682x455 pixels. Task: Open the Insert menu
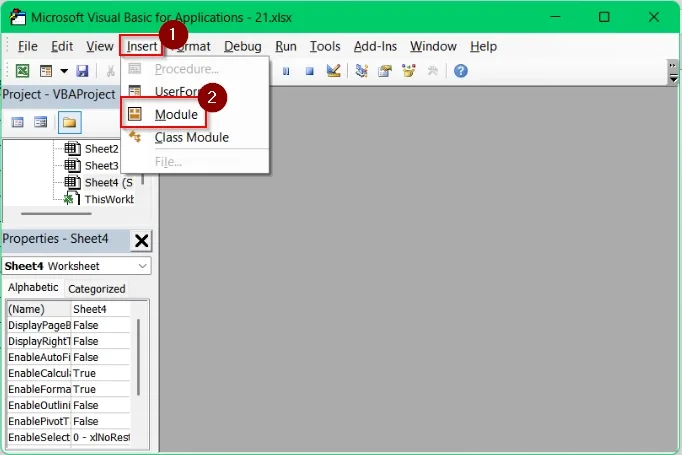coord(142,46)
